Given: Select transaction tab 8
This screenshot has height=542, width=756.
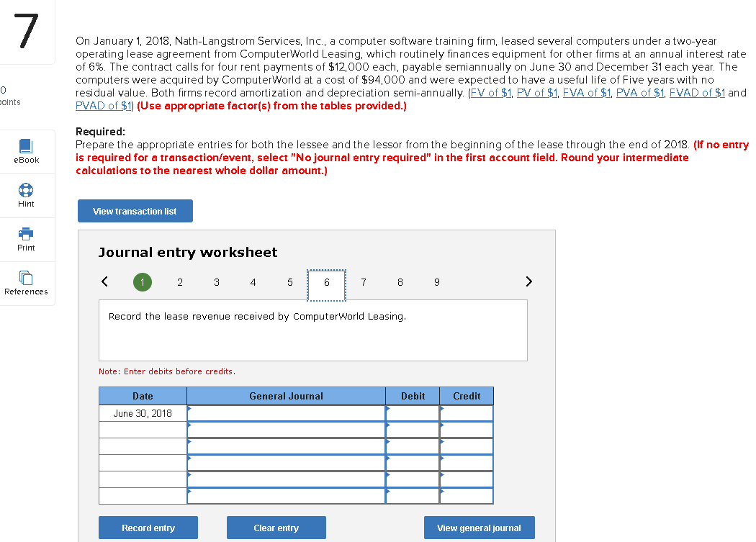Looking at the screenshot, I should [x=400, y=282].
